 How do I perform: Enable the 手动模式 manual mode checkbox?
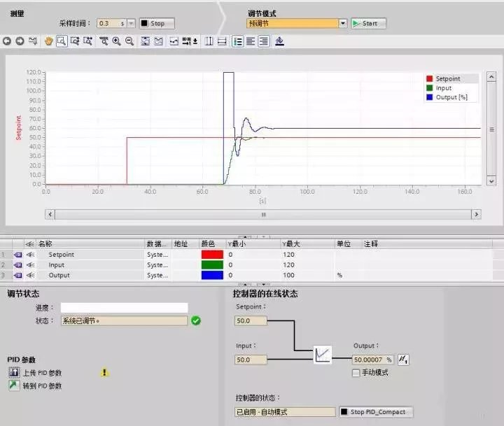coord(356,373)
